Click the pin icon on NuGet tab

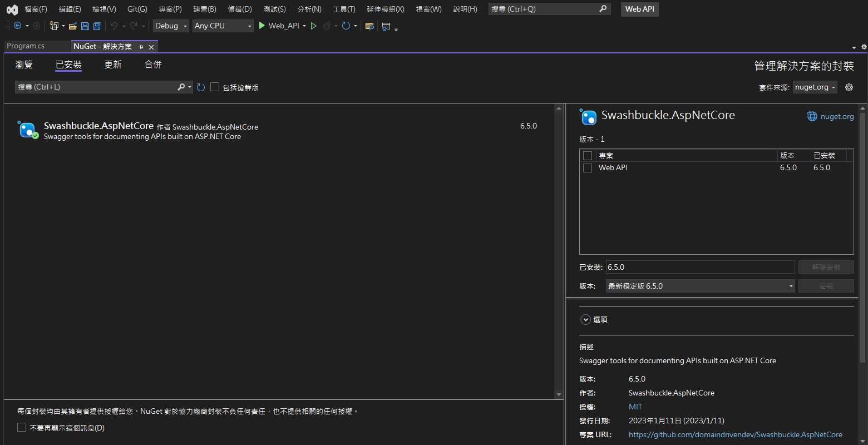(141, 47)
